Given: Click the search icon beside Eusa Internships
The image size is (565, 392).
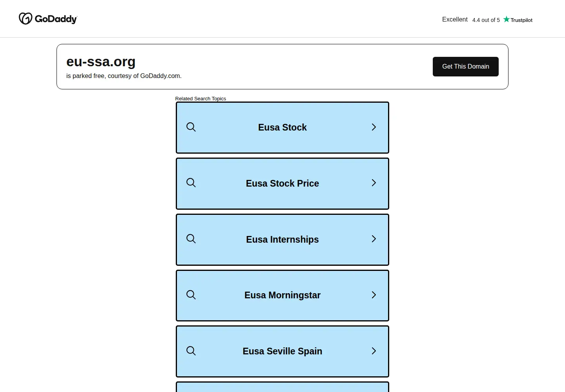Looking at the screenshot, I should (x=191, y=239).
